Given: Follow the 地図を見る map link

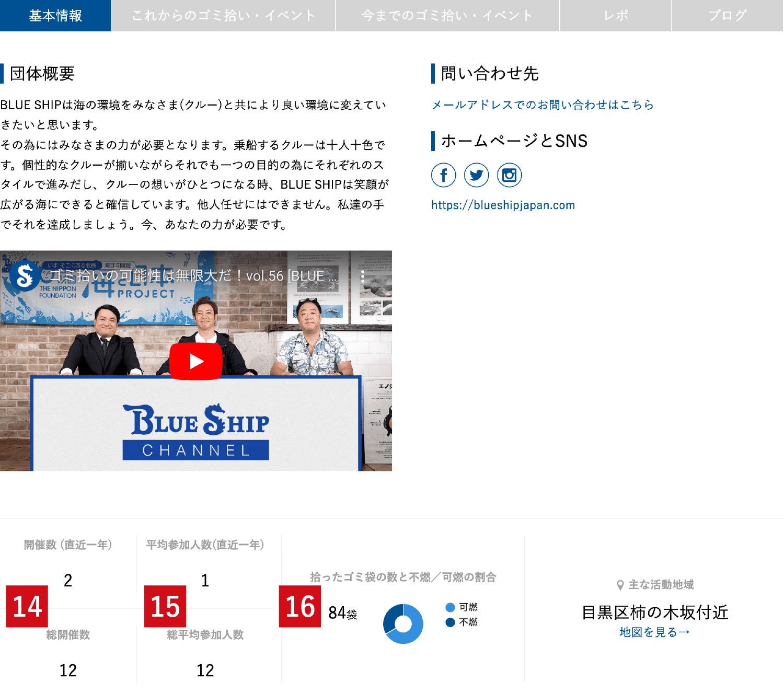Looking at the screenshot, I should click(x=654, y=632).
